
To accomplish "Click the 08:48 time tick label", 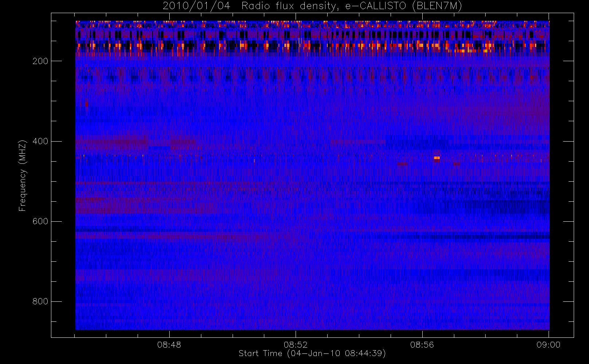I will coord(169,345).
